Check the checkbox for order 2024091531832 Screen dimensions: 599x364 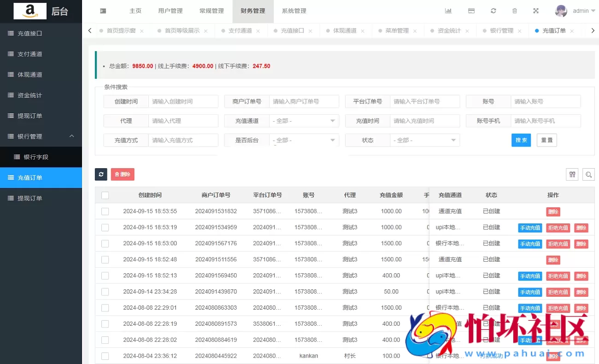point(105,211)
